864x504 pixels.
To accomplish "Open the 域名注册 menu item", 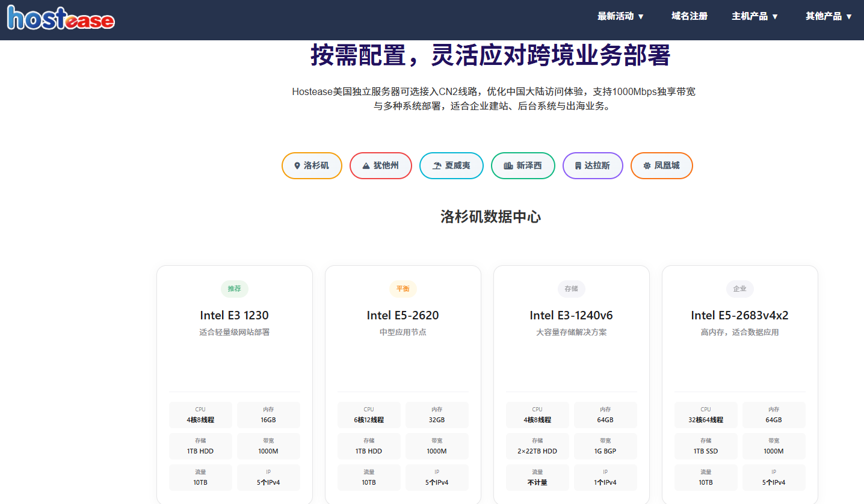I will pyautogui.click(x=690, y=16).
